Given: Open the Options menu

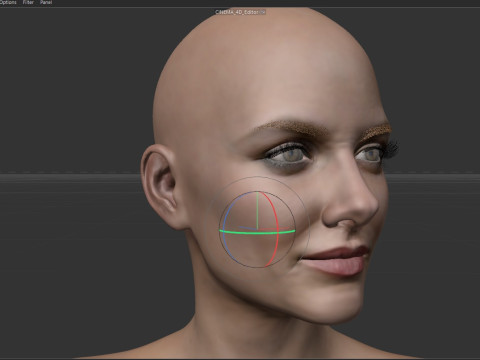Looking at the screenshot, I should point(8,2).
